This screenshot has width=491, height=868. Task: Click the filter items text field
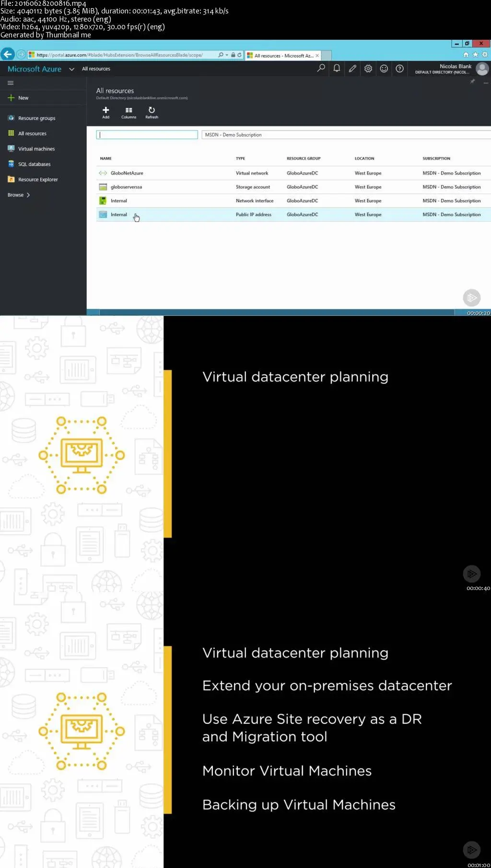pos(147,135)
